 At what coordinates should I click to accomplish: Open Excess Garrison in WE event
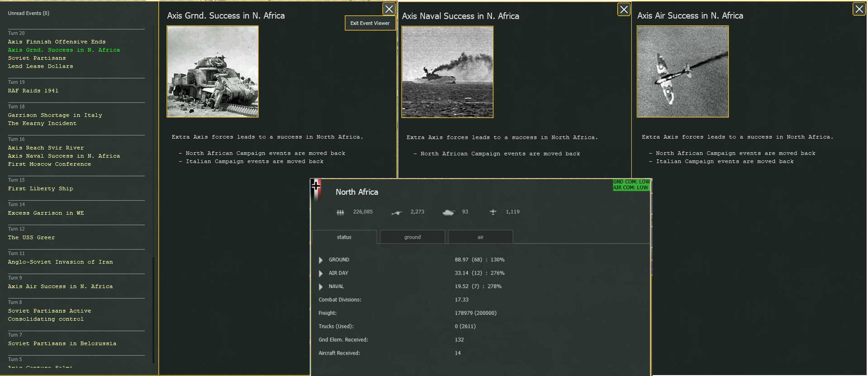46,213
